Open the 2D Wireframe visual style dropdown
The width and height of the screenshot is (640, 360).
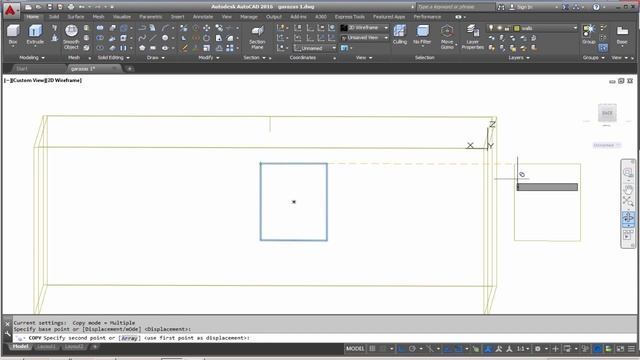(x=364, y=28)
